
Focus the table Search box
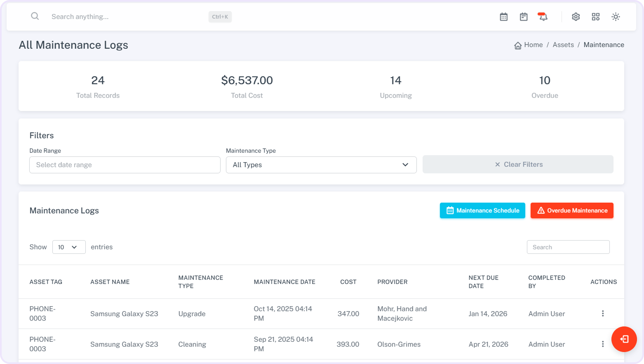coord(568,247)
